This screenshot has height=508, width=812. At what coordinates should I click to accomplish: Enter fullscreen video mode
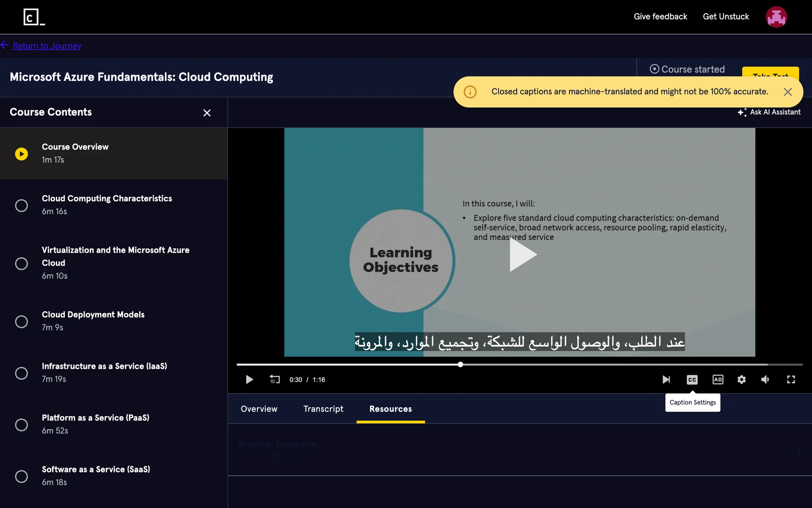coord(790,379)
